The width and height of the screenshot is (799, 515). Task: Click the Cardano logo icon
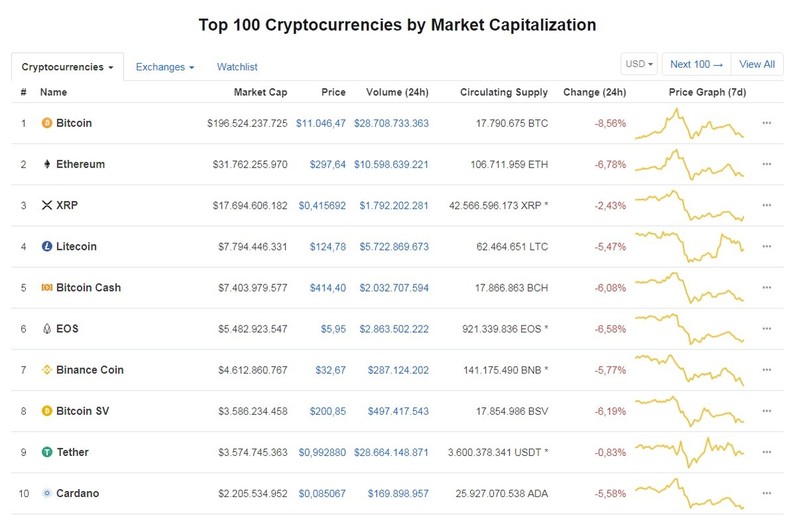tap(47, 493)
